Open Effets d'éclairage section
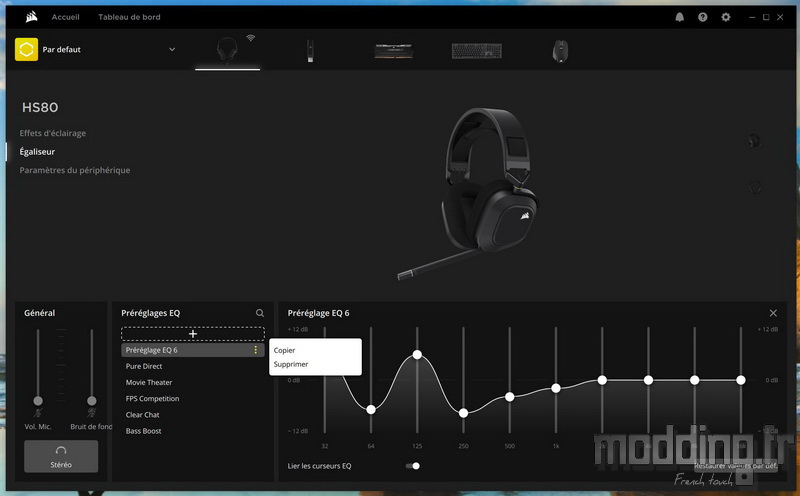 pyautogui.click(x=53, y=133)
